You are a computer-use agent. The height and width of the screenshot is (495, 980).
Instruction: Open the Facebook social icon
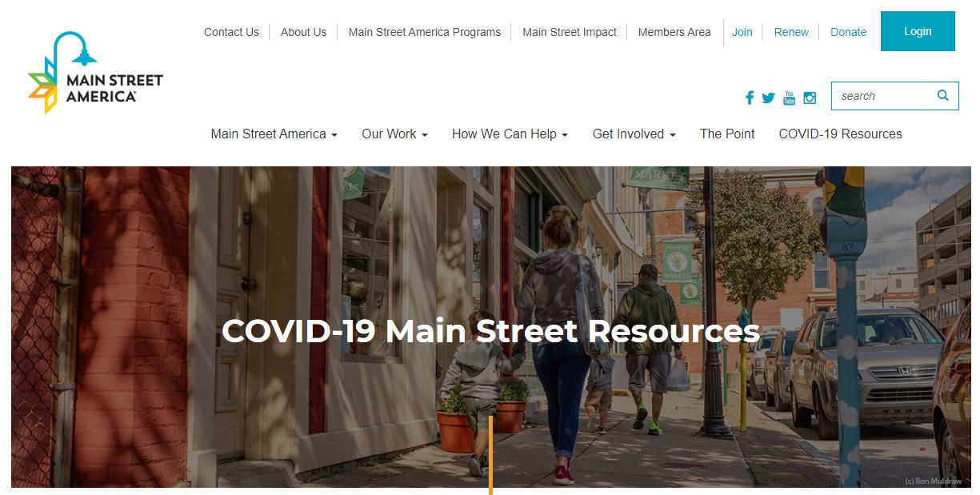click(750, 98)
